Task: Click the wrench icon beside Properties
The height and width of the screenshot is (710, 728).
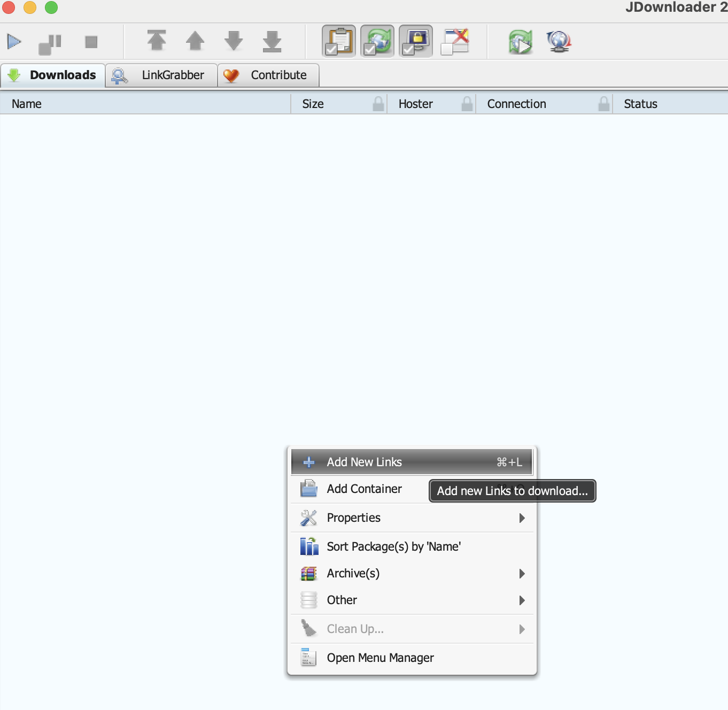Action: 309,518
